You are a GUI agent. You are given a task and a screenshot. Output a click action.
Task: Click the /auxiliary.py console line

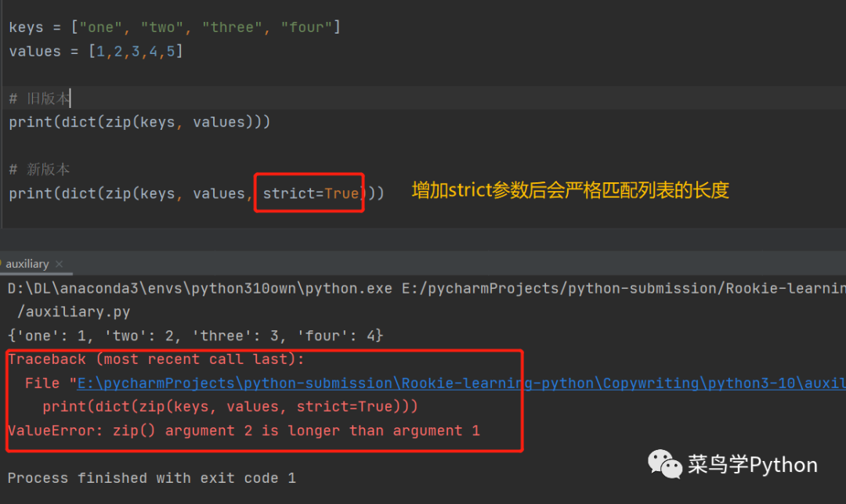[74, 311]
